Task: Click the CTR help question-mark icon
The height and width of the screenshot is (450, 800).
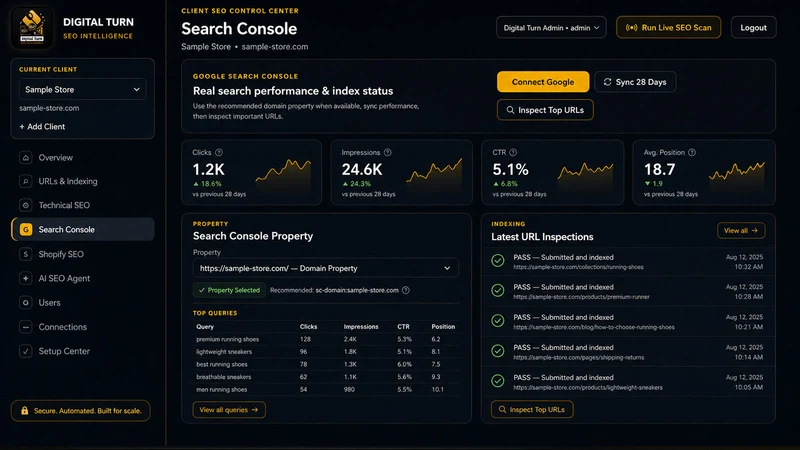Action: (x=513, y=152)
